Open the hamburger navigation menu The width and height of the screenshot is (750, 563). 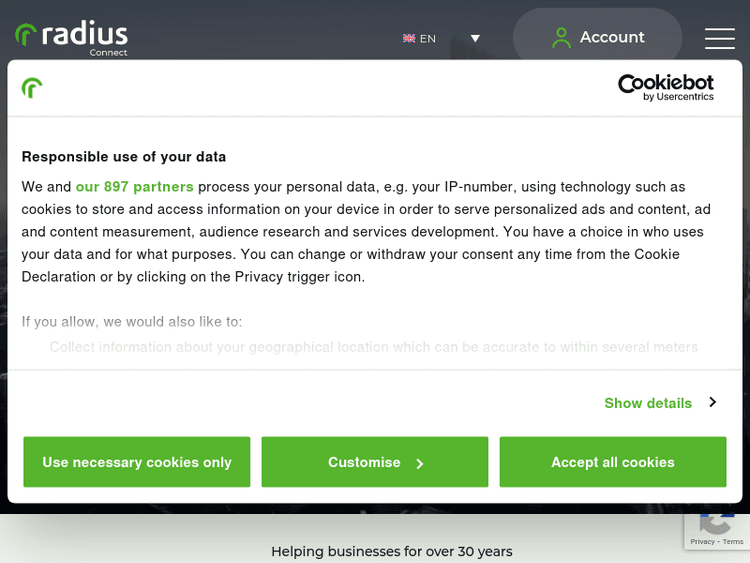[719, 38]
